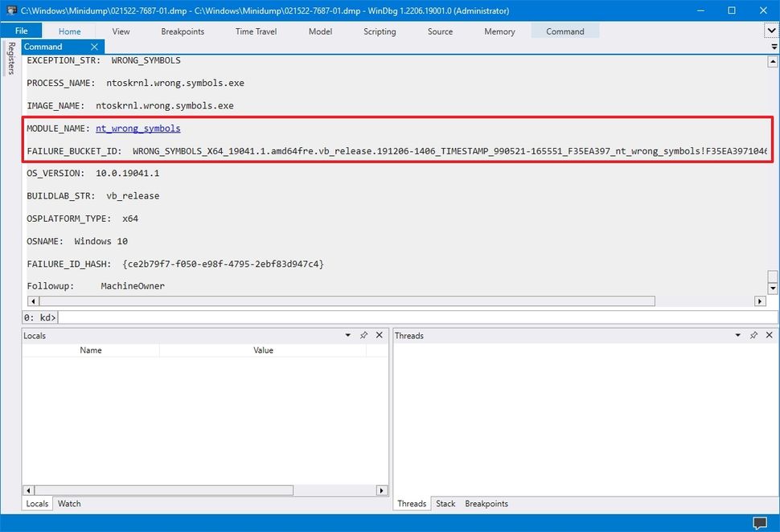780x532 pixels.
Task: Click the right arrow of the horizontal scrollbar
Action: point(759,301)
